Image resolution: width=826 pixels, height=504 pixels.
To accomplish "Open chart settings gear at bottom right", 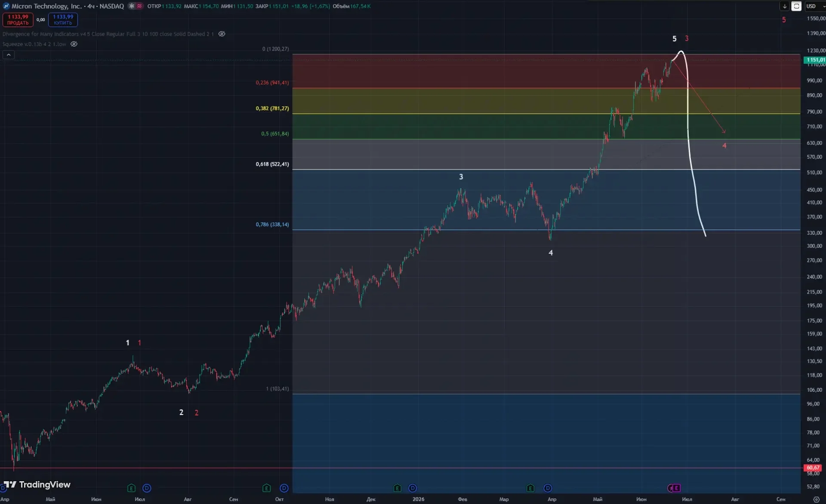I will coord(816,499).
